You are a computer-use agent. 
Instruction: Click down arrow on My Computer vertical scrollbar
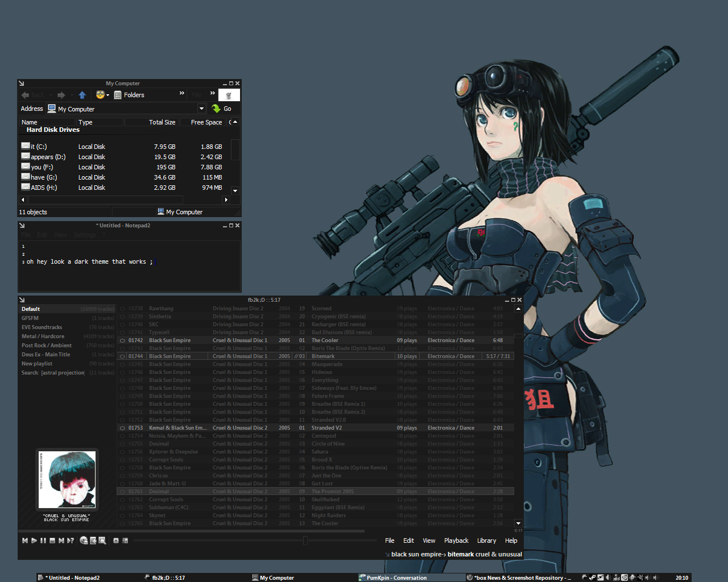pyautogui.click(x=235, y=191)
